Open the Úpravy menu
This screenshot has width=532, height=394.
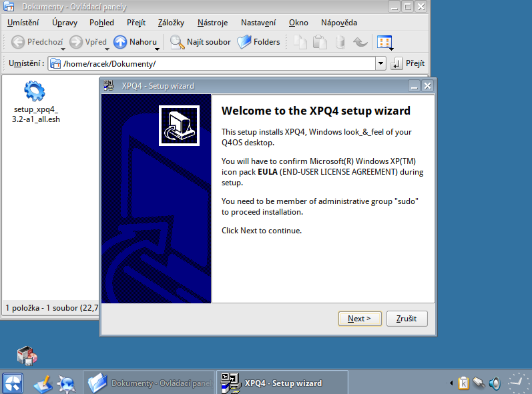(65, 23)
